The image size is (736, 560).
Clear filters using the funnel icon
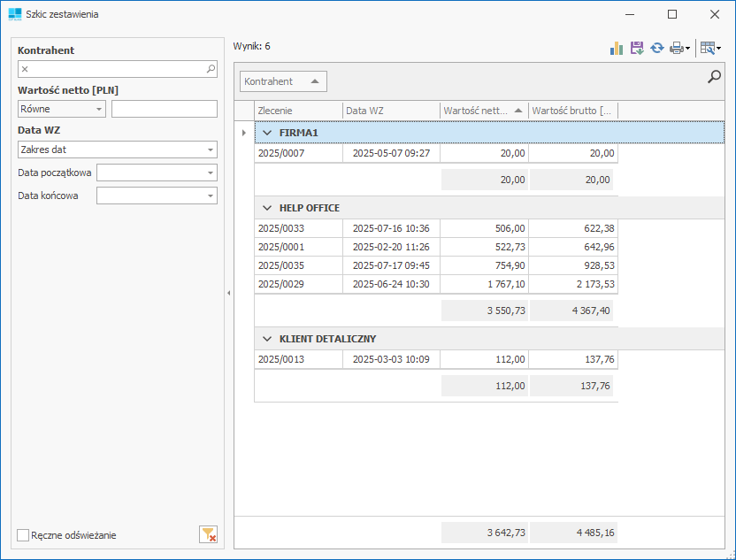click(x=208, y=534)
